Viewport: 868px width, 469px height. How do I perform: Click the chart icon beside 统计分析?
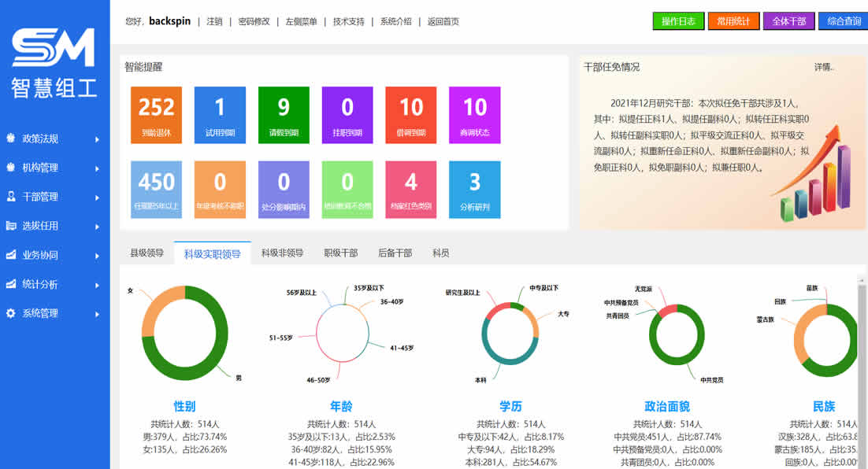coord(10,284)
